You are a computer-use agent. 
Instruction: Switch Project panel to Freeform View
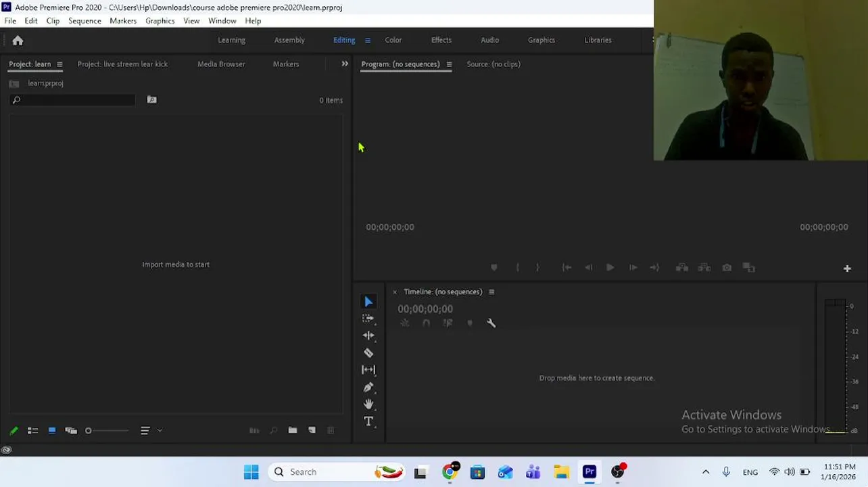tap(71, 430)
